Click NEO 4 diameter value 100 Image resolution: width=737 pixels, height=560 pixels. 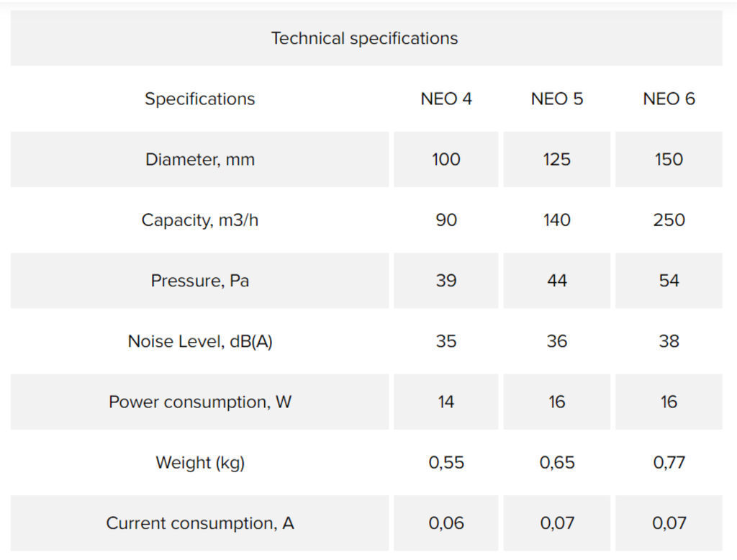point(446,159)
